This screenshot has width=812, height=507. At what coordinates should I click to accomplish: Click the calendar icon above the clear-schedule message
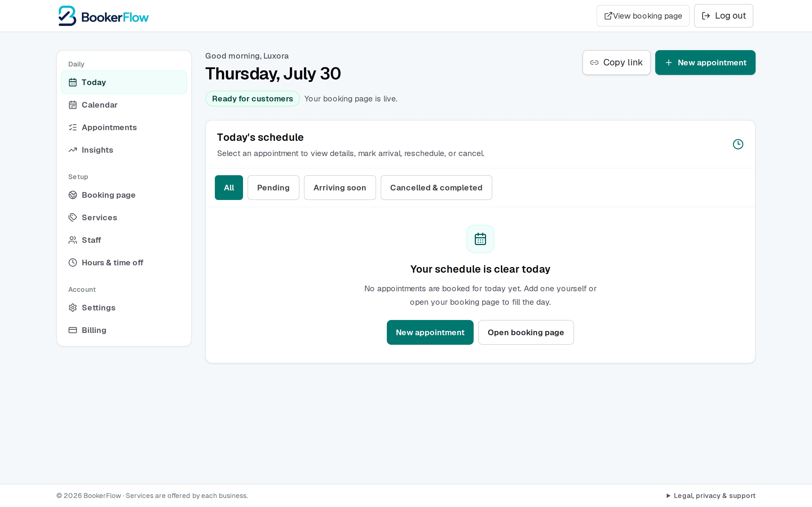click(x=480, y=239)
